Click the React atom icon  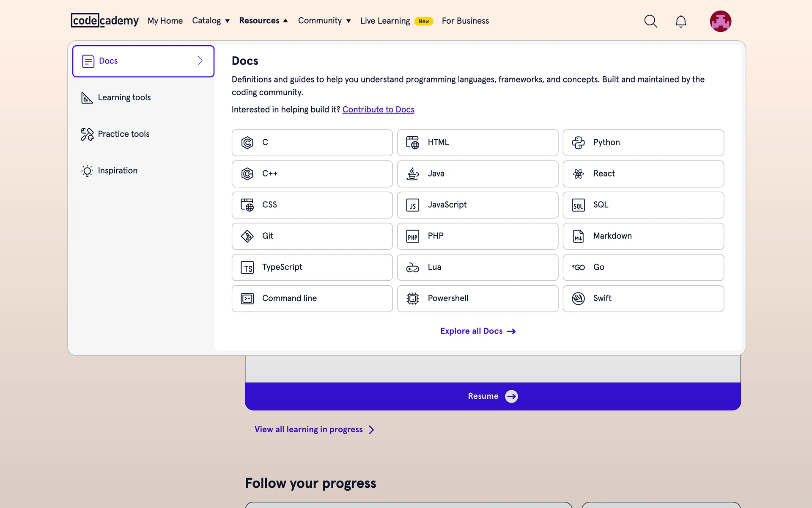[578, 174]
